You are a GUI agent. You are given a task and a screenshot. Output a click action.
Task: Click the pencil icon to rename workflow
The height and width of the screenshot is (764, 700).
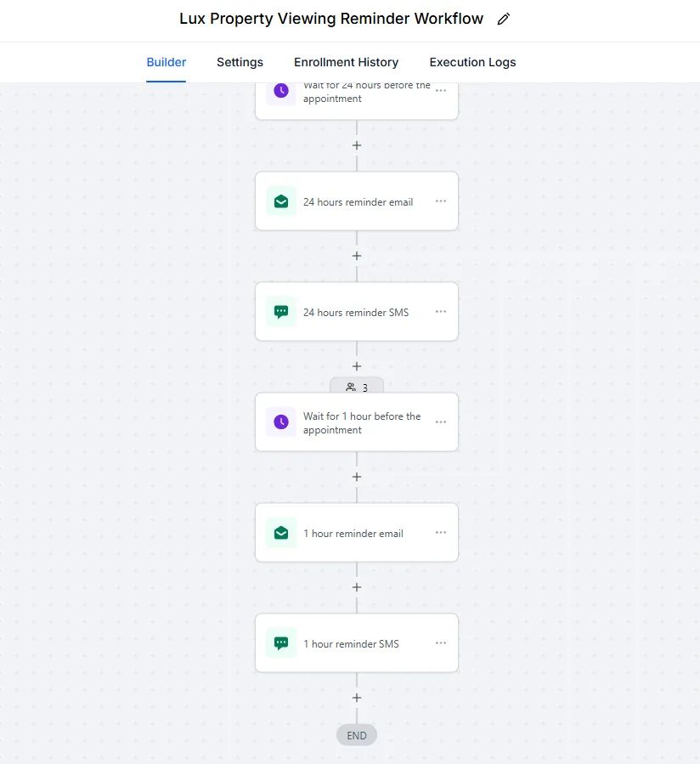coord(504,19)
